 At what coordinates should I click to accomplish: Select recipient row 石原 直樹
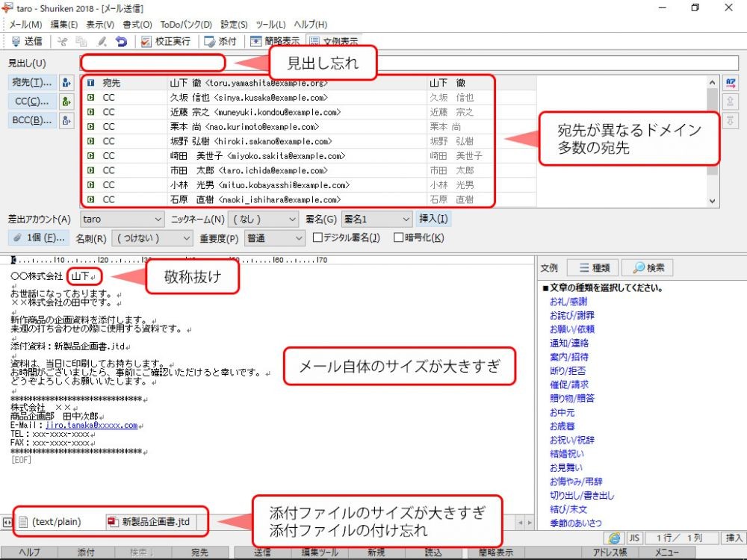pyautogui.click(x=309, y=199)
